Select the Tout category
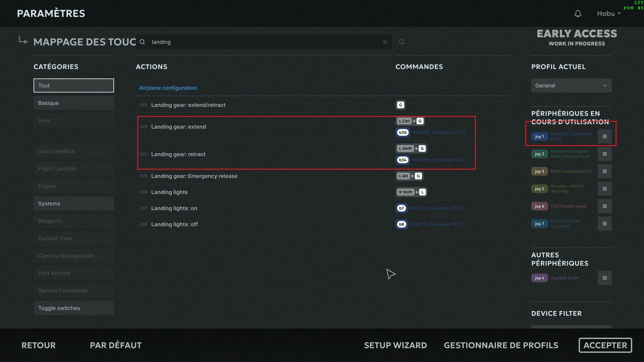 74,85
